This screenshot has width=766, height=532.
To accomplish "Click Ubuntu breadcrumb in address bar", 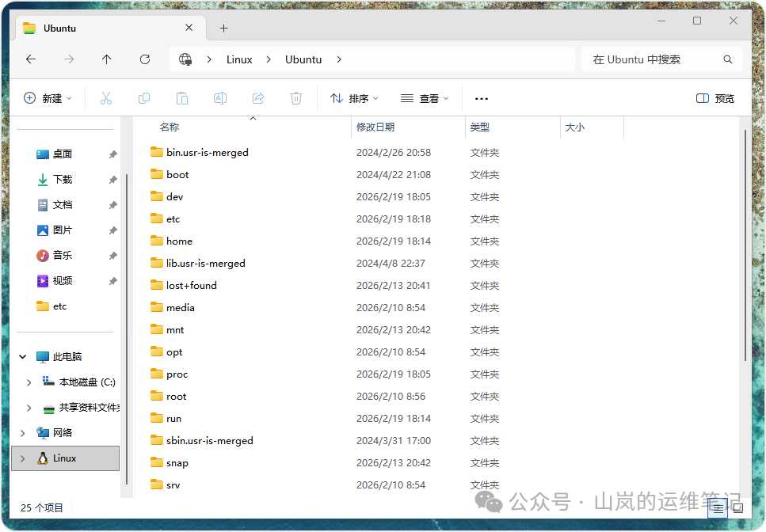I will pyautogui.click(x=303, y=59).
